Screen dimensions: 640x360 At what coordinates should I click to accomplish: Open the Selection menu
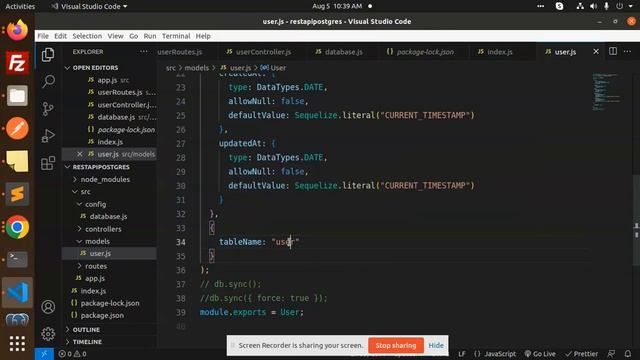(87, 36)
